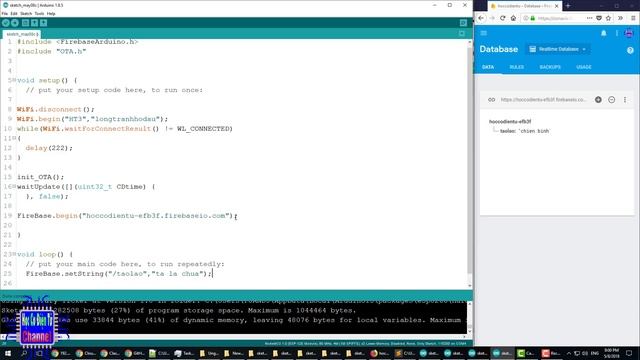The height and width of the screenshot is (360, 640).
Task: Open Firebase header overflow menu
Action: [x=616, y=33]
